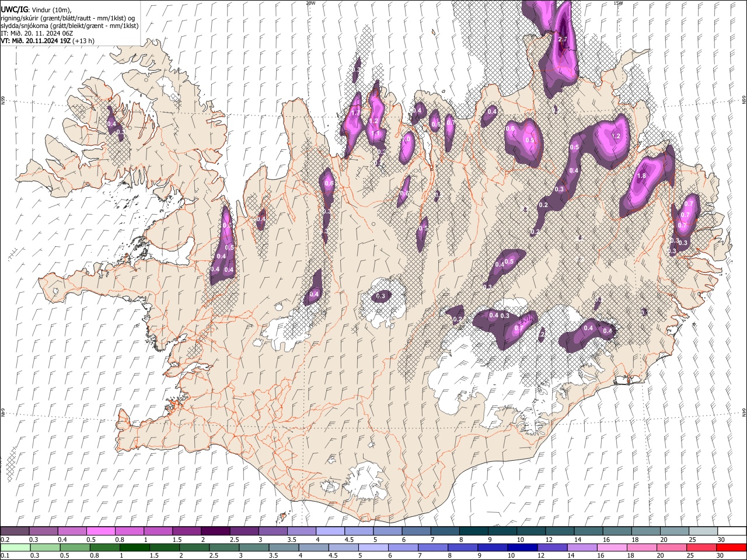This screenshot has height=560, width=747.
Task: Select the 4.5 swatch in bottom legend row
Action: [x=343, y=547]
